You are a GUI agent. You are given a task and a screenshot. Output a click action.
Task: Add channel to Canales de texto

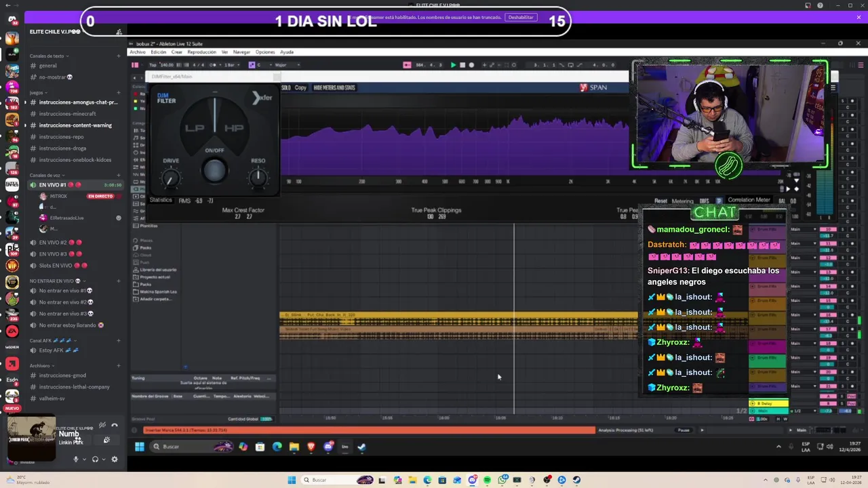coord(119,56)
